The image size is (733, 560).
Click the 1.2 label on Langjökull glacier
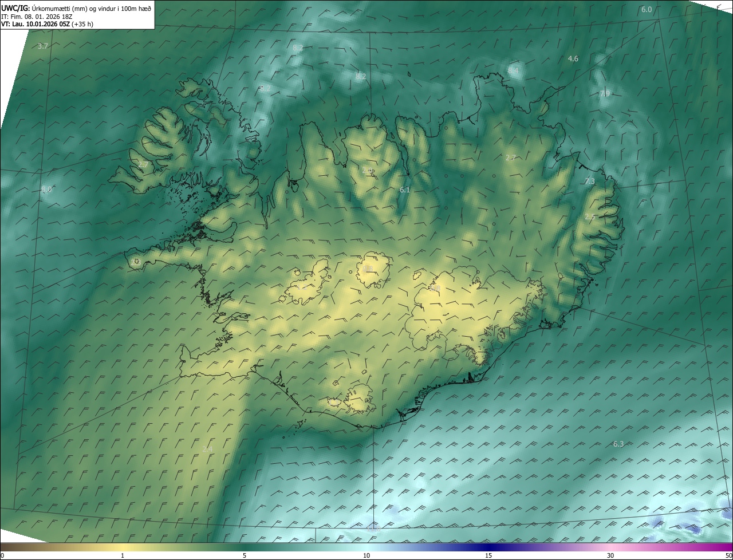coord(302,287)
